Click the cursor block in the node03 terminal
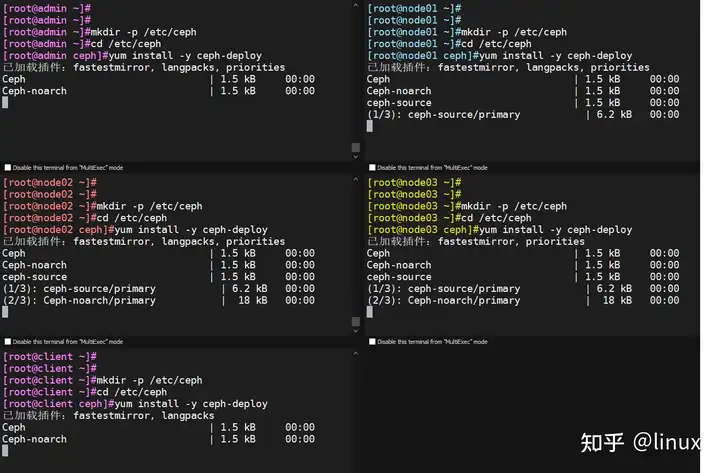720x473 pixels. (370, 312)
